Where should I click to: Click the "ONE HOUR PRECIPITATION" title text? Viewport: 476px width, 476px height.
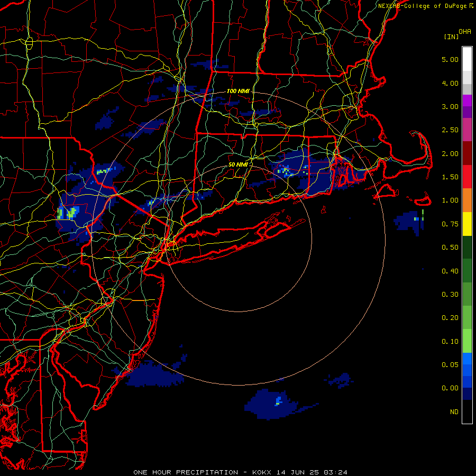(186, 472)
